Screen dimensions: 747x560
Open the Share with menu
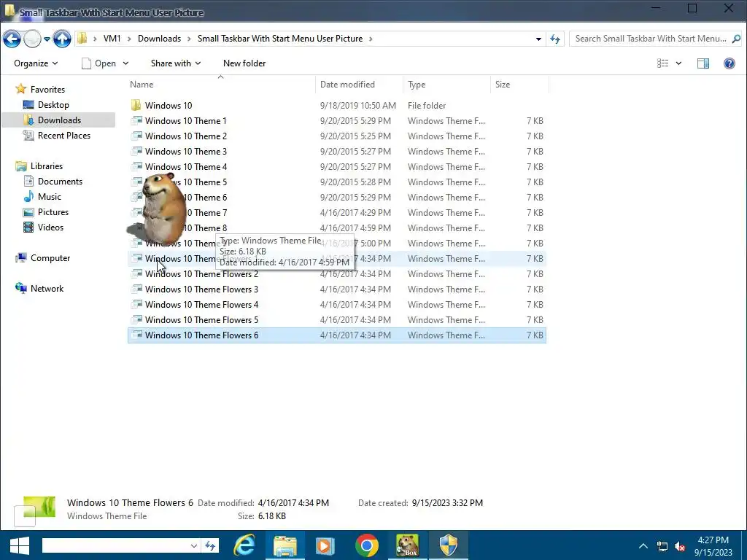coord(176,63)
